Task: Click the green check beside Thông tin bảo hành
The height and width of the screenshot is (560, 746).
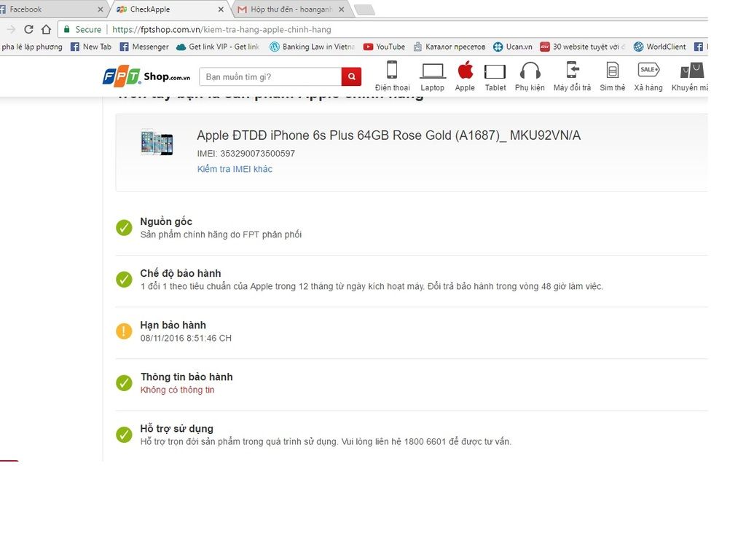Action: 124,383
